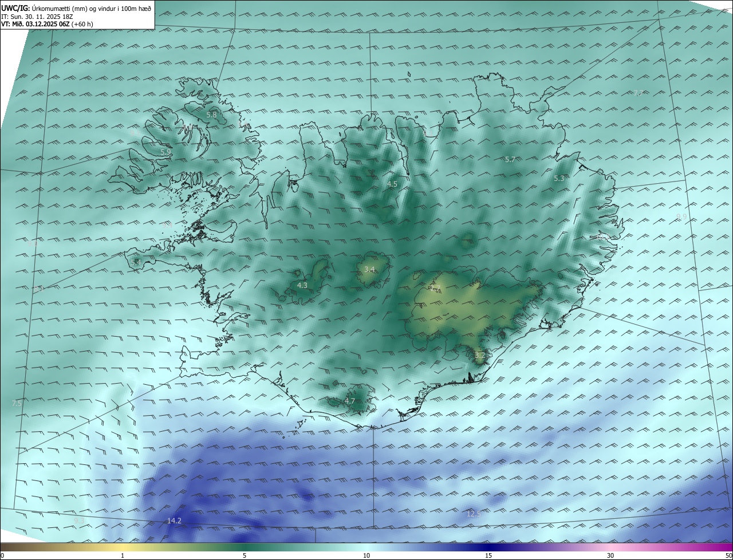Click the '15' label on the color scale
The height and width of the screenshot is (560, 733).
(x=488, y=555)
